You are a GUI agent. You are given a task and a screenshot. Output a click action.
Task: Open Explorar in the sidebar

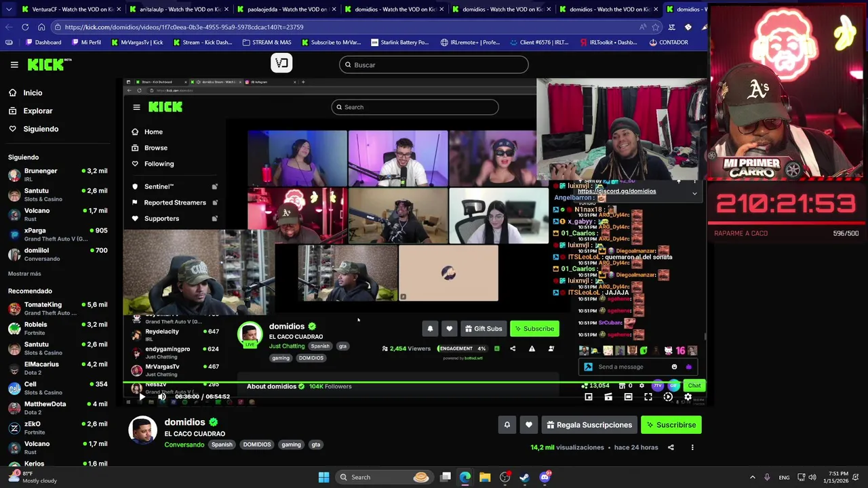tap(37, 110)
